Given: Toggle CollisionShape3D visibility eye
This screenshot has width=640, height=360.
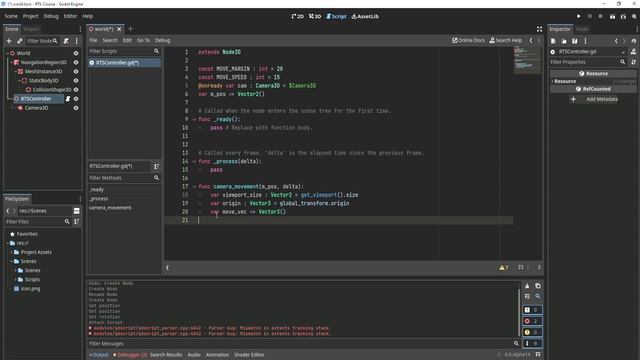Looking at the screenshot, I should click(76, 89).
